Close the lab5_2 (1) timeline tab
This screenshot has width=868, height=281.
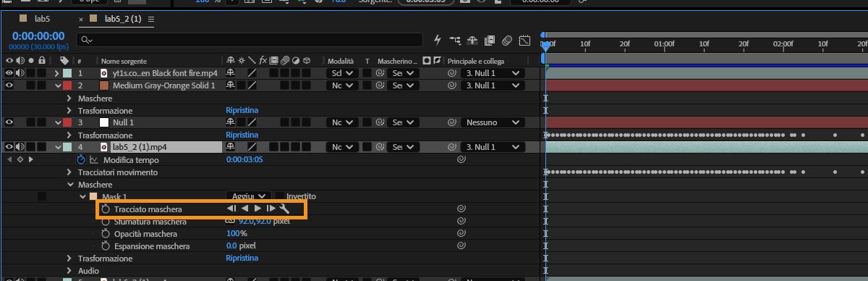coord(81,20)
